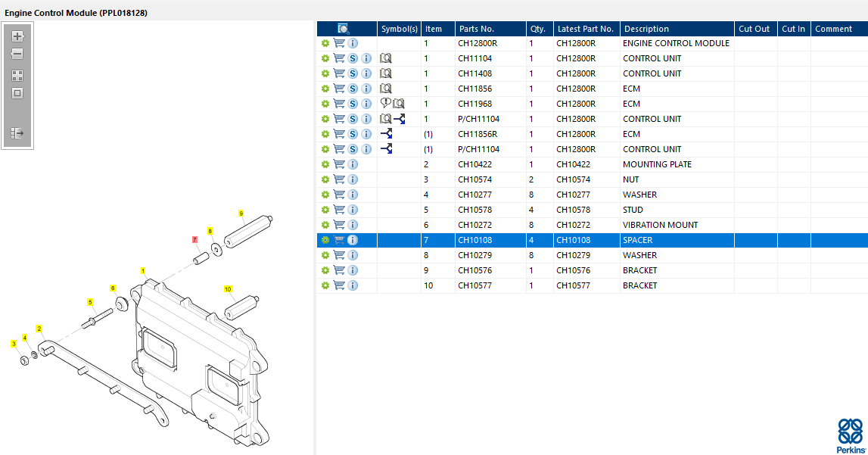The height and width of the screenshot is (455, 868).
Task: Add CH10578 Stud to cart
Action: tap(339, 210)
